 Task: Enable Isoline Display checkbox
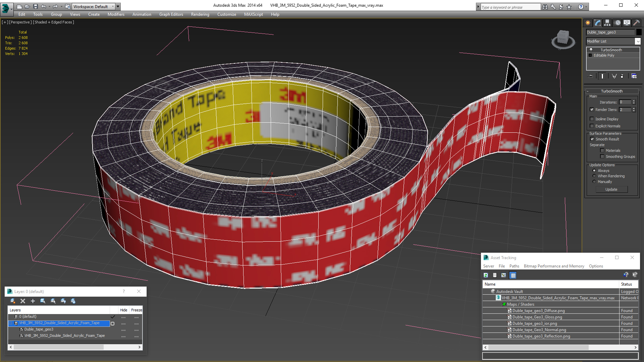[592, 119]
